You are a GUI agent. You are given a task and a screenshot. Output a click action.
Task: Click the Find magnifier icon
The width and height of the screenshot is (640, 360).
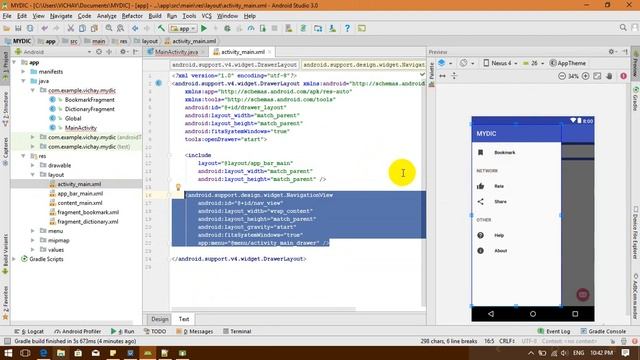[x=109, y=28]
